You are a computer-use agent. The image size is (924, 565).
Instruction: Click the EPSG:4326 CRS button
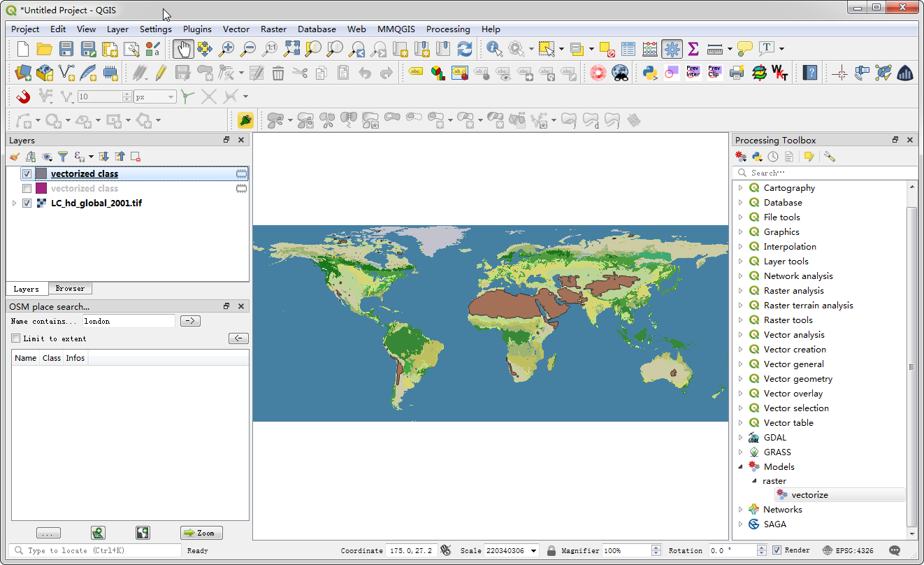pyautogui.click(x=849, y=551)
